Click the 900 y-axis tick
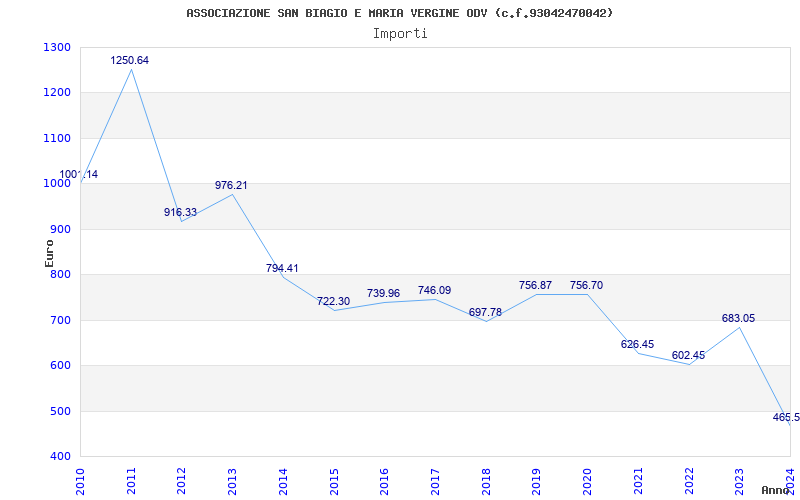The image size is (800, 500). point(60,230)
